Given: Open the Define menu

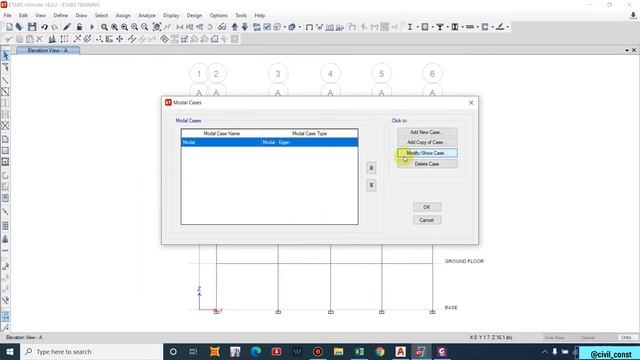Looking at the screenshot, I should point(60,15).
